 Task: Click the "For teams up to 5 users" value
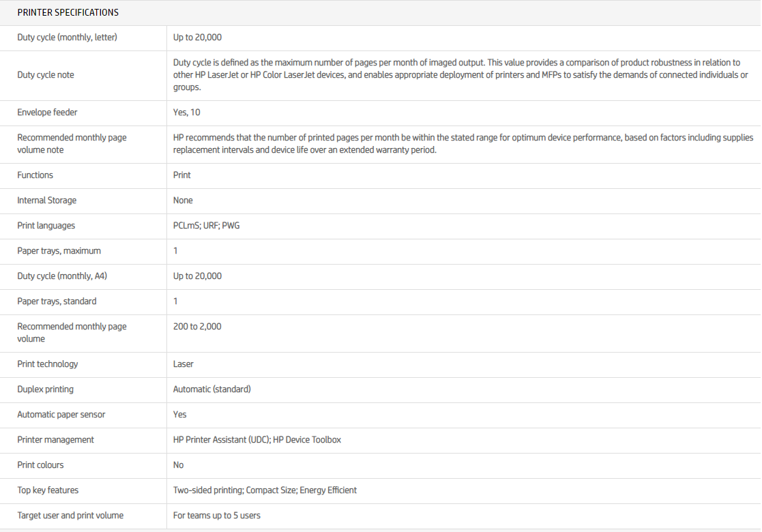point(216,516)
